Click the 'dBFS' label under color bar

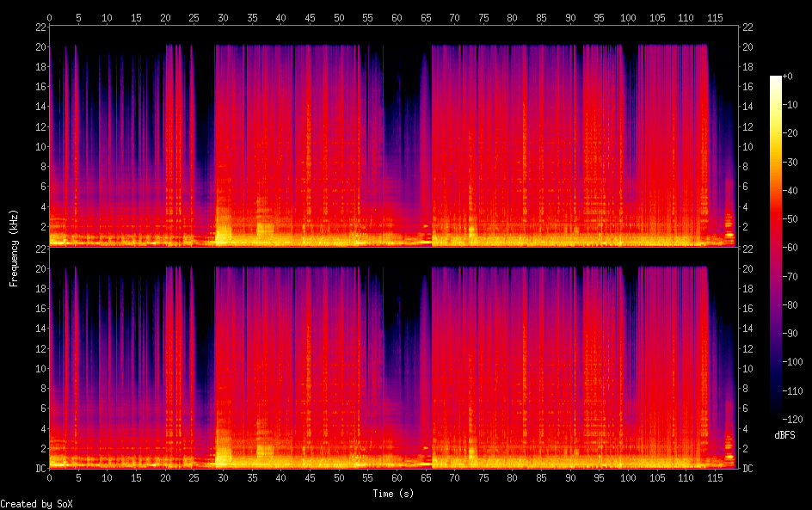(x=784, y=436)
